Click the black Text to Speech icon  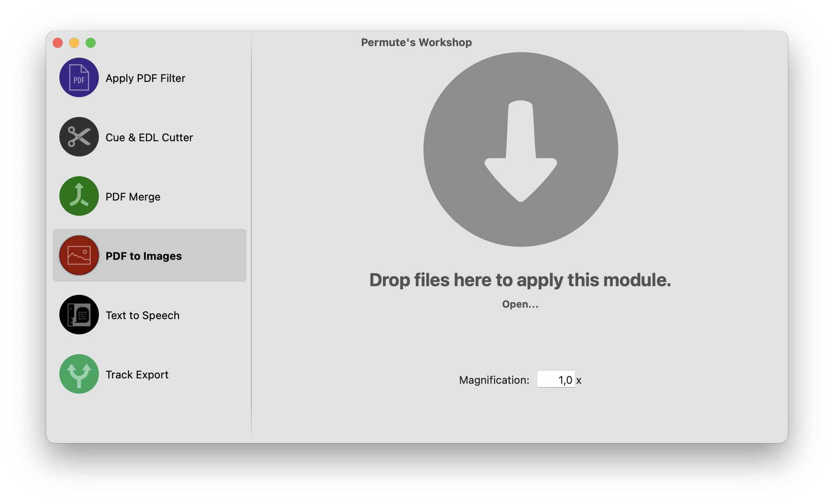79,315
